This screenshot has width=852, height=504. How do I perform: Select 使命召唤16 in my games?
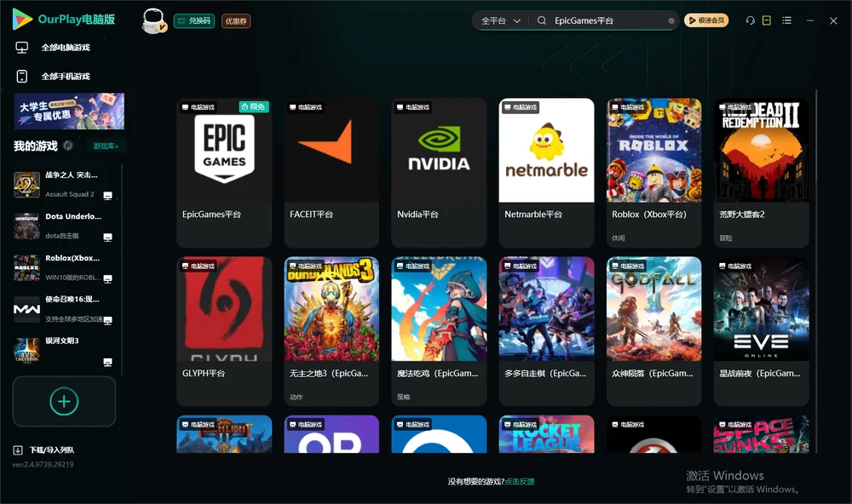tap(64, 309)
